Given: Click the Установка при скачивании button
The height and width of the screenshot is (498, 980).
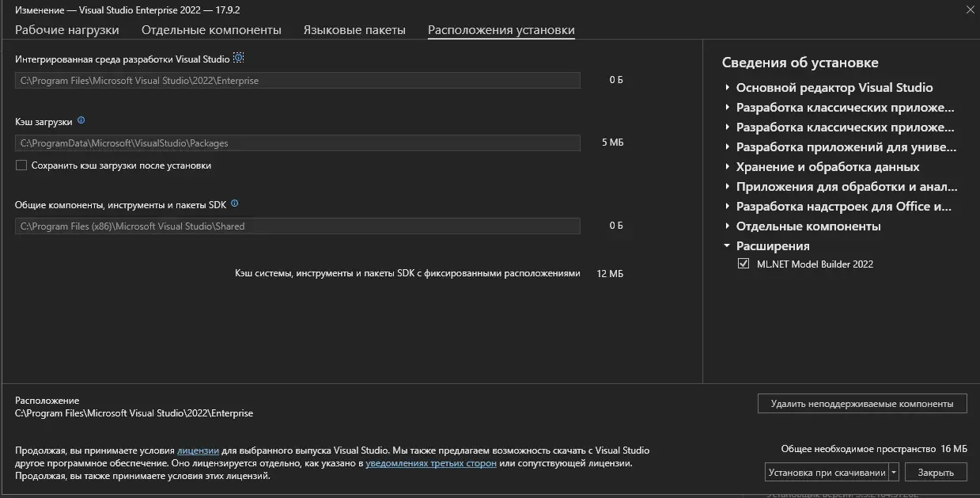Looking at the screenshot, I should pos(827,471).
